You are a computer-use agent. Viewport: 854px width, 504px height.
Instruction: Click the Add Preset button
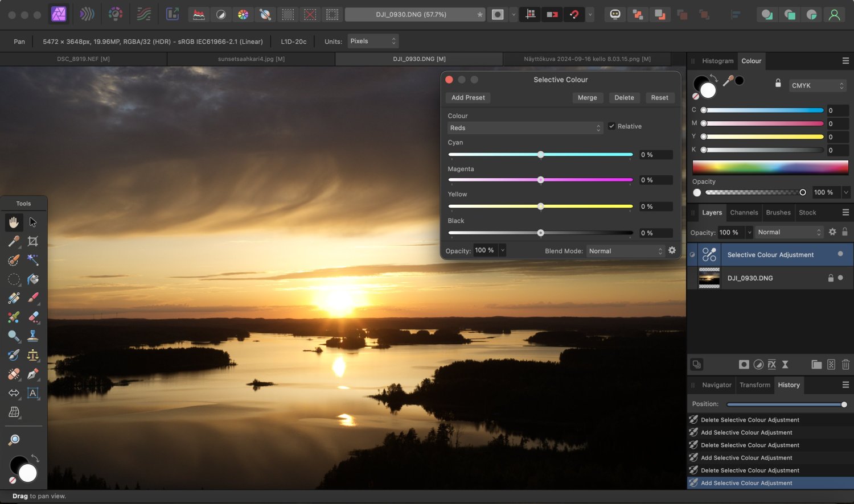click(x=468, y=98)
